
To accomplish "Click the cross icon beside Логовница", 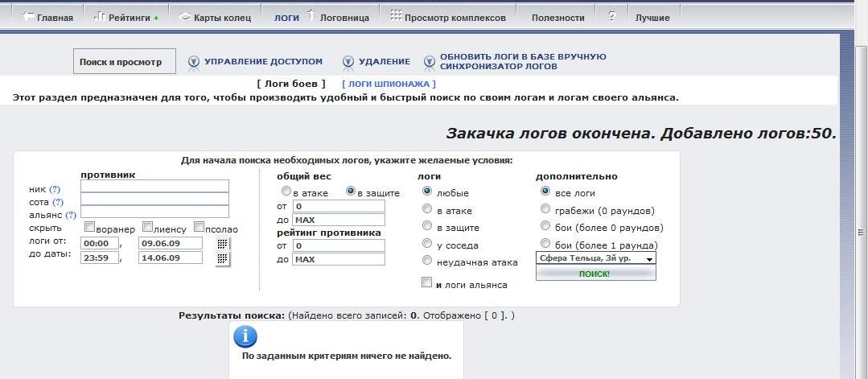I will (x=311, y=16).
